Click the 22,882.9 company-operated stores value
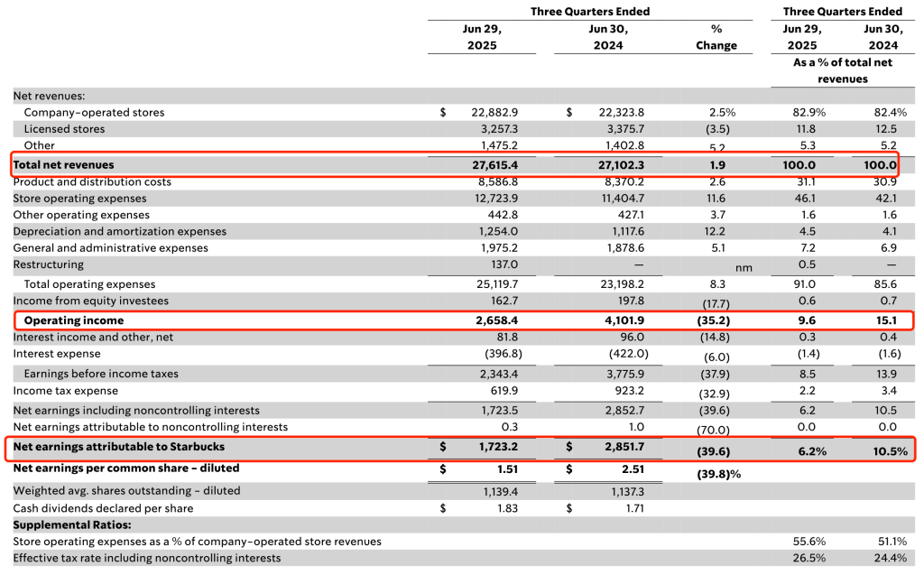Image resolution: width=924 pixels, height=575 pixels. (x=494, y=112)
